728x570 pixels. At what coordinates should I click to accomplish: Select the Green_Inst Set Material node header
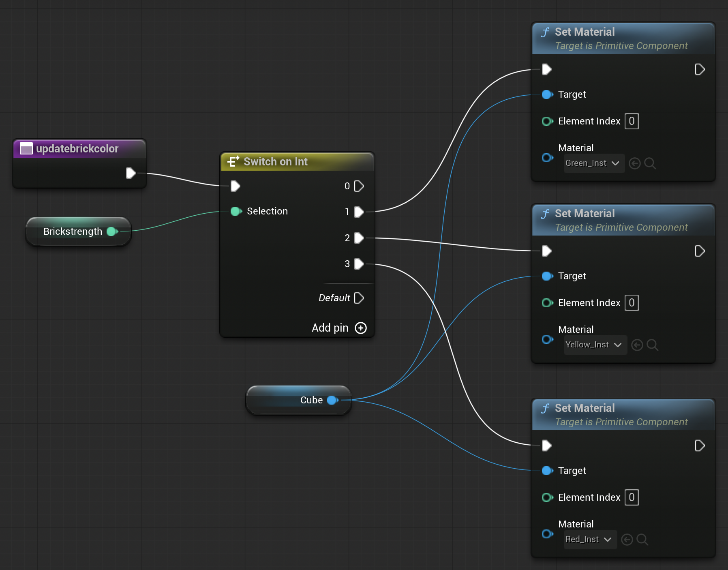[x=623, y=39]
